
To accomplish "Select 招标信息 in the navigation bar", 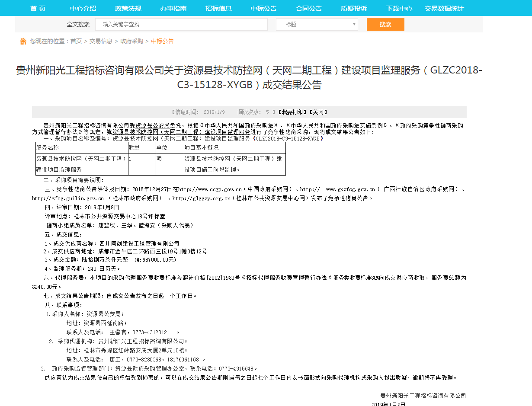I will (x=218, y=8).
